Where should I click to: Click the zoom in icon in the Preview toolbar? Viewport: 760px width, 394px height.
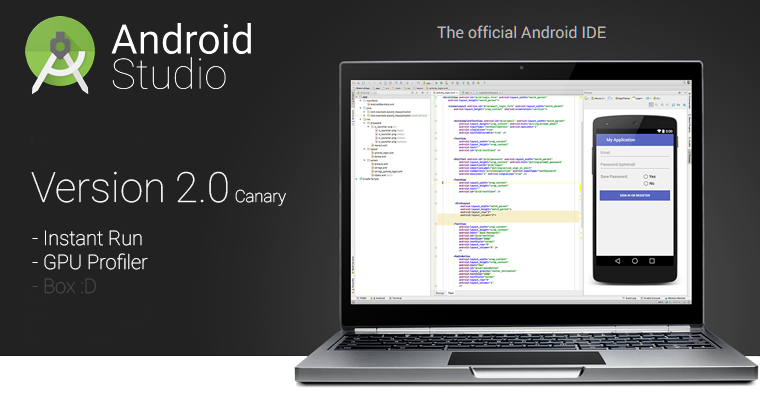662,105
